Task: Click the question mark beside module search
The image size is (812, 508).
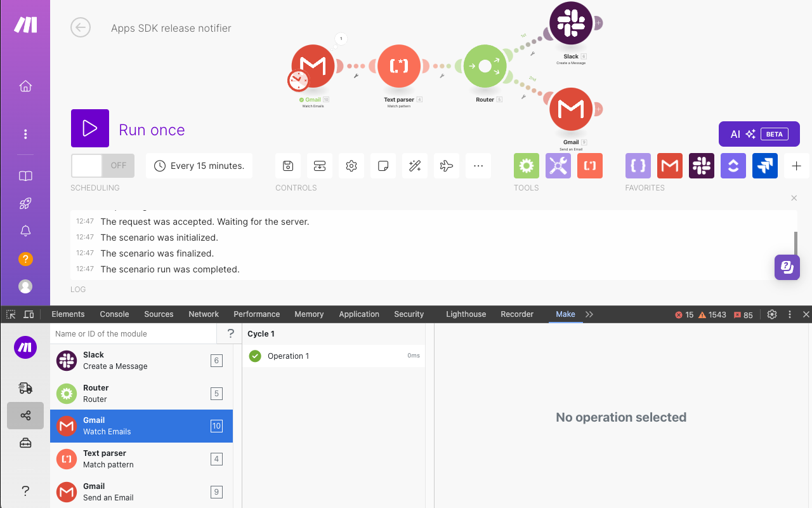Action: tap(230, 333)
